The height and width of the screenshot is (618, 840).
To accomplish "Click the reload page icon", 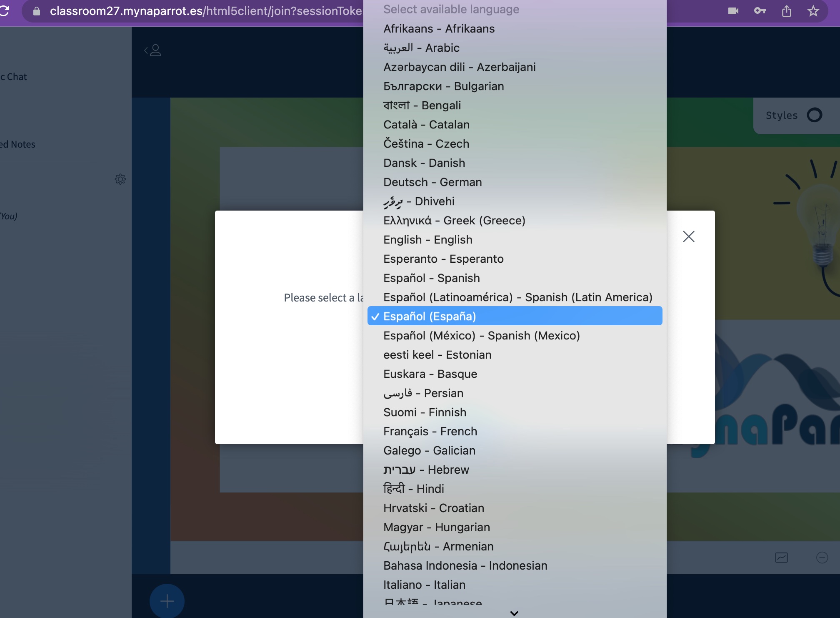I will tap(4, 11).
